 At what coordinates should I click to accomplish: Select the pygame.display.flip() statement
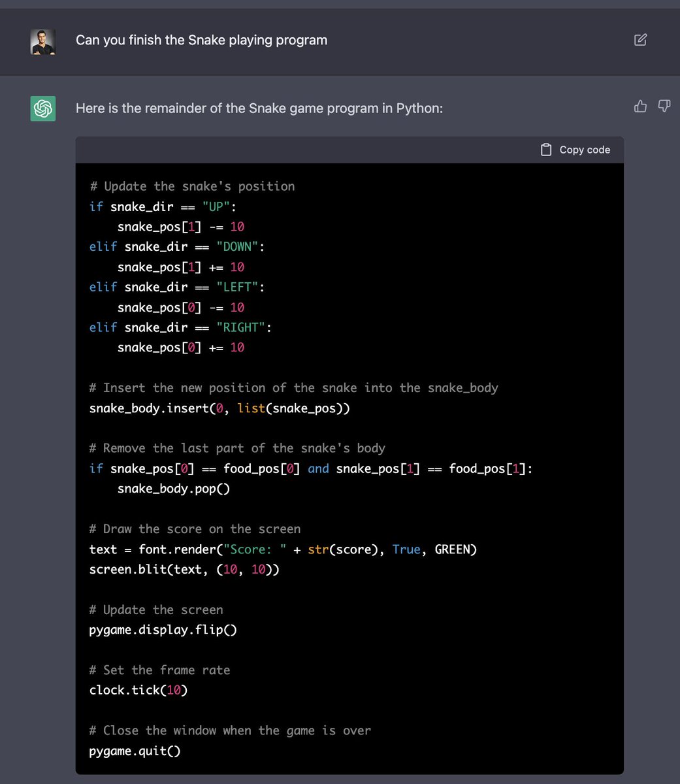163,630
